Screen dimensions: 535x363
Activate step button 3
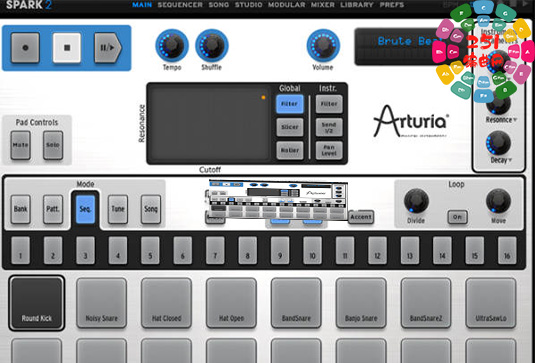point(85,251)
